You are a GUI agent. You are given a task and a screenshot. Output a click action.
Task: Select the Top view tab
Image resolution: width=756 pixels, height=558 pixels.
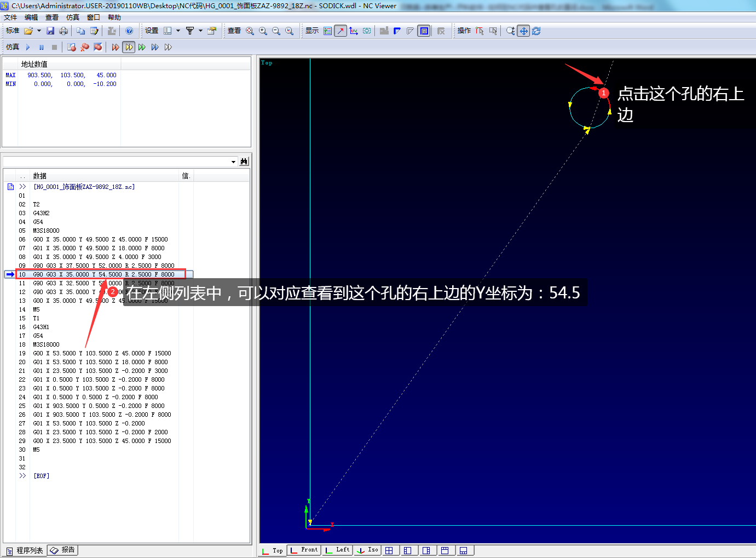tap(273, 550)
